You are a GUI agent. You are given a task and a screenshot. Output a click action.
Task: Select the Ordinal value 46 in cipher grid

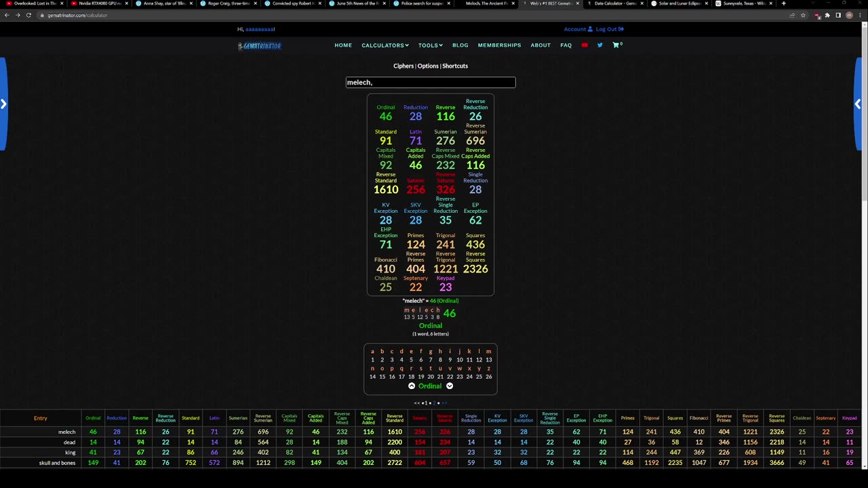386,117
